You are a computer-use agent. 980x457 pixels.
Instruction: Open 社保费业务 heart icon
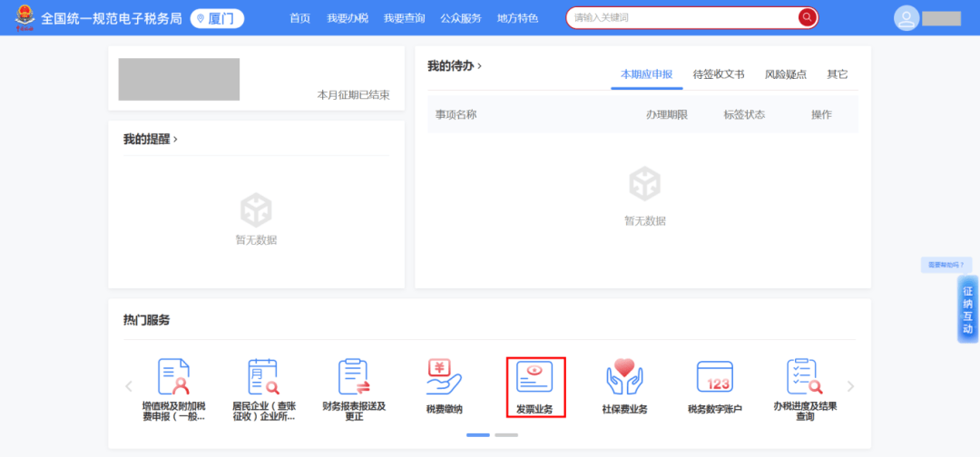point(624,377)
